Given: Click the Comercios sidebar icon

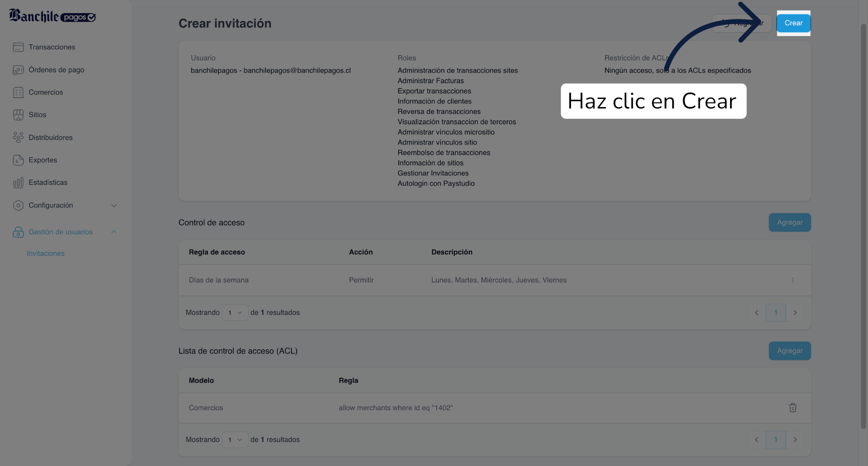Looking at the screenshot, I should pos(18,92).
